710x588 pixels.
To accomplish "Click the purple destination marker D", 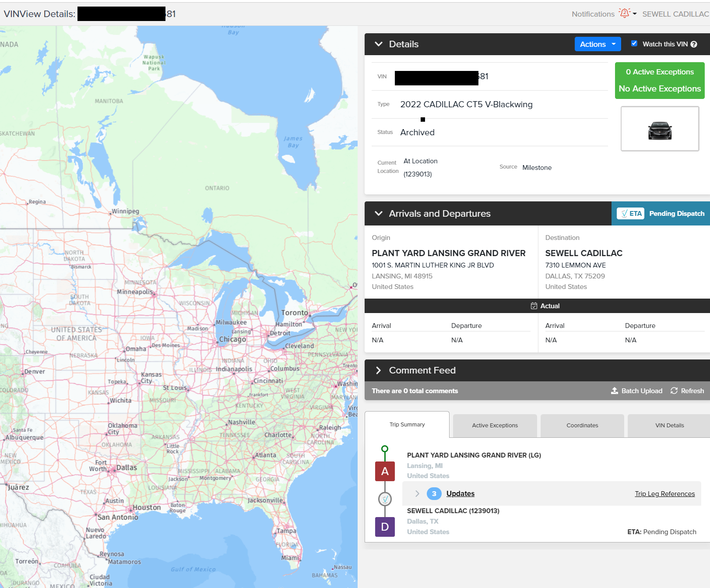I will [x=385, y=527].
